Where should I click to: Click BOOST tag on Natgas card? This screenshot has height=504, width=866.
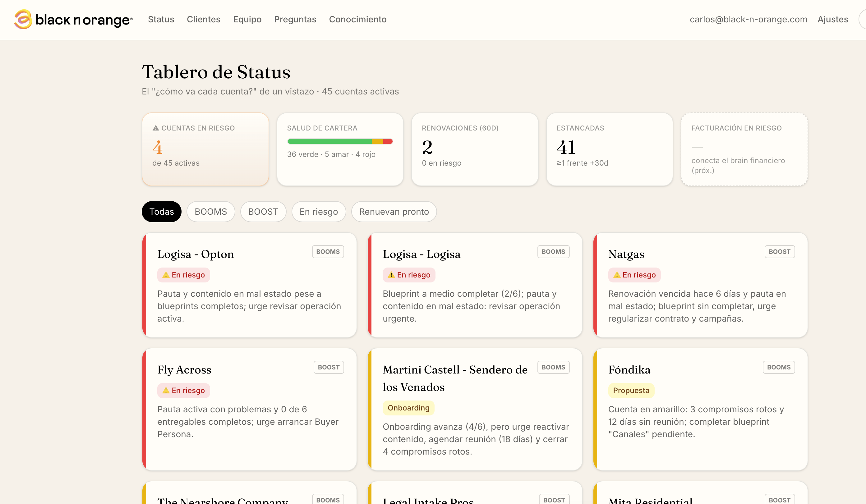click(x=779, y=251)
